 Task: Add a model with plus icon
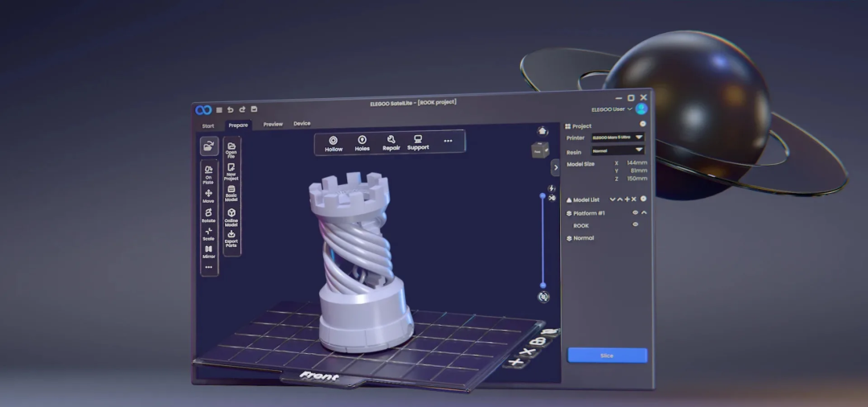(x=627, y=199)
